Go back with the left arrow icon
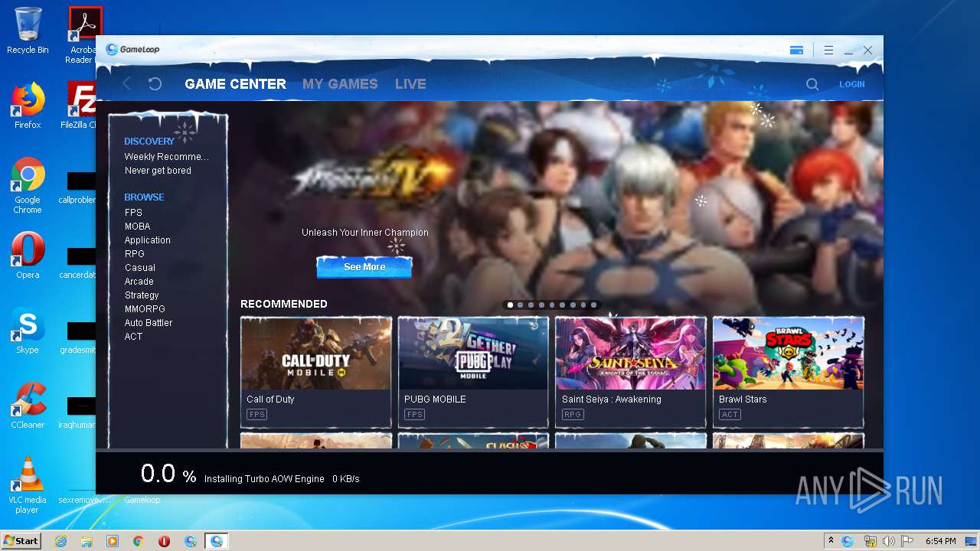The height and width of the screenshot is (551, 980). point(127,84)
